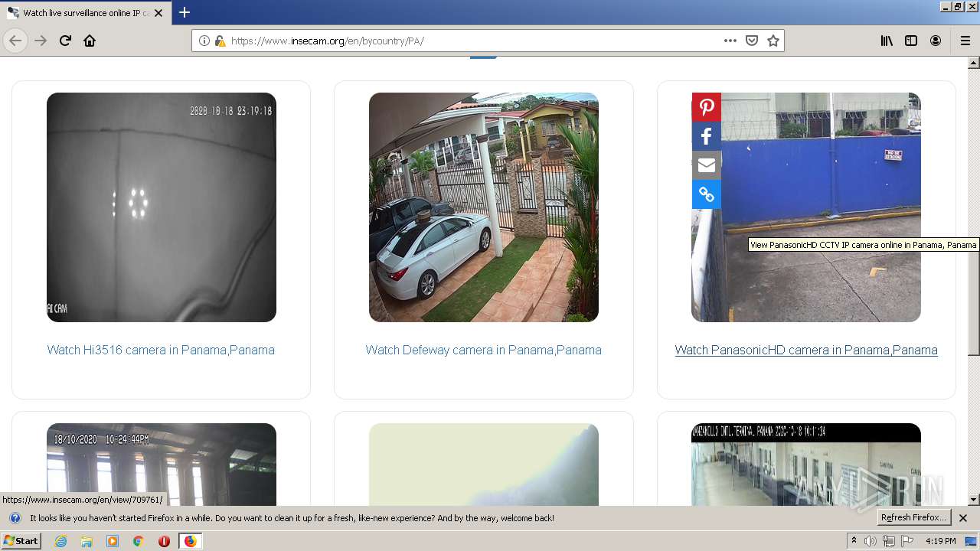This screenshot has width=980, height=551.
Task: Open foggy pale camera thumbnail
Action: (483, 464)
